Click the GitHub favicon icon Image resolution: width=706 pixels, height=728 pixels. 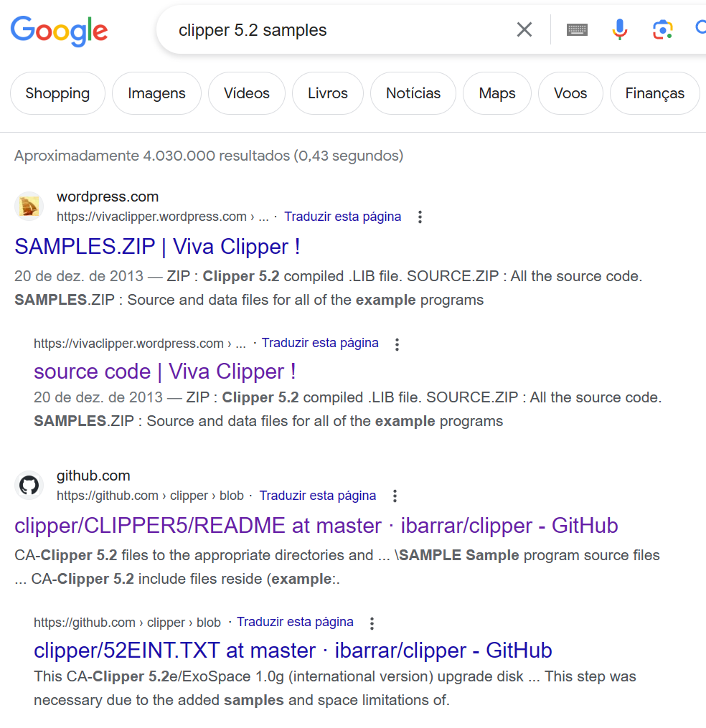[x=29, y=485]
